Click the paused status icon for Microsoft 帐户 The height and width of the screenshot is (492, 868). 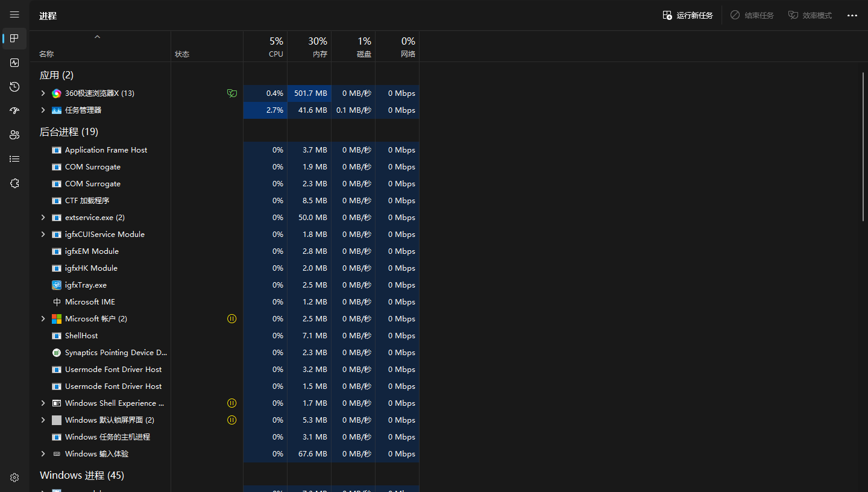coord(231,319)
